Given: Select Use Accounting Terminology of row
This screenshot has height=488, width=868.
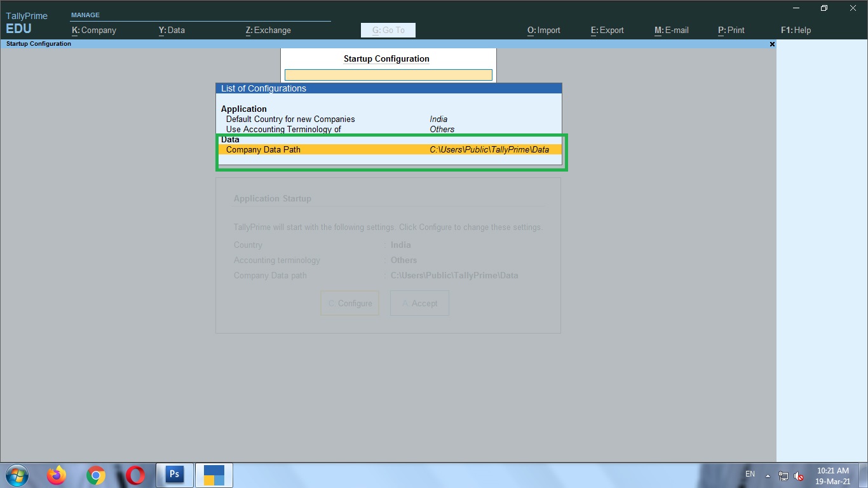Looking at the screenshot, I should (x=390, y=129).
